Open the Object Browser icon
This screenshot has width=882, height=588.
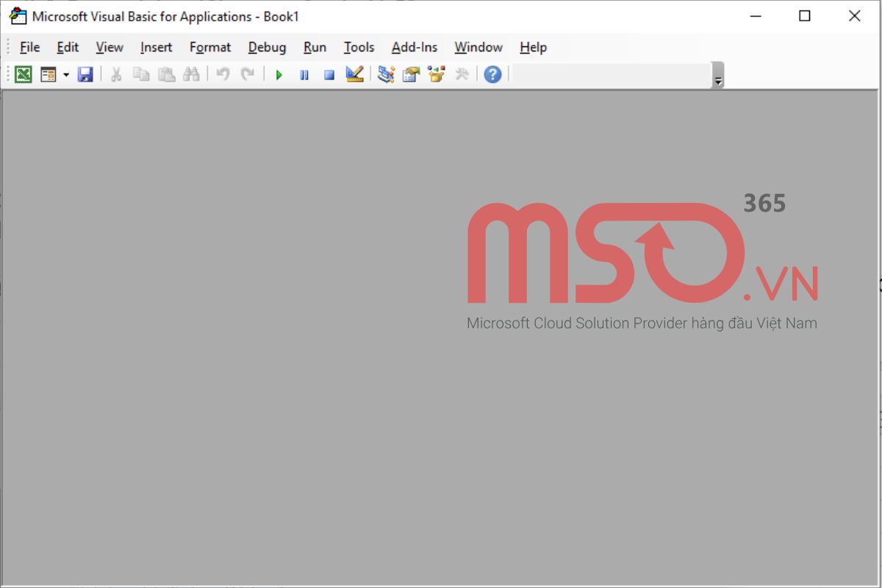[437, 74]
